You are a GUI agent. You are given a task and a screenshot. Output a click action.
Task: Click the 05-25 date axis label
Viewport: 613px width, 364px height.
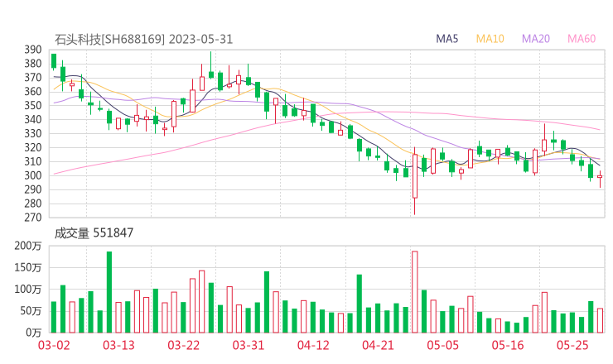(x=572, y=345)
